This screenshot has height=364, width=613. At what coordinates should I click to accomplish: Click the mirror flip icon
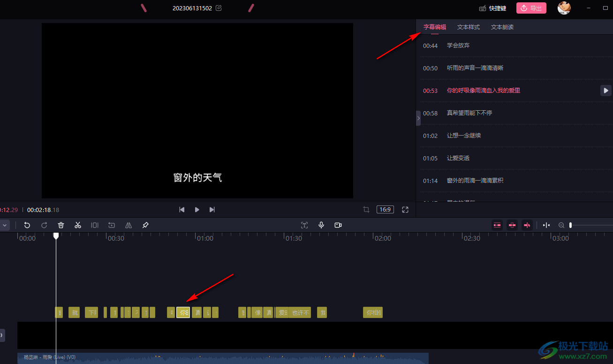click(x=129, y=225)
